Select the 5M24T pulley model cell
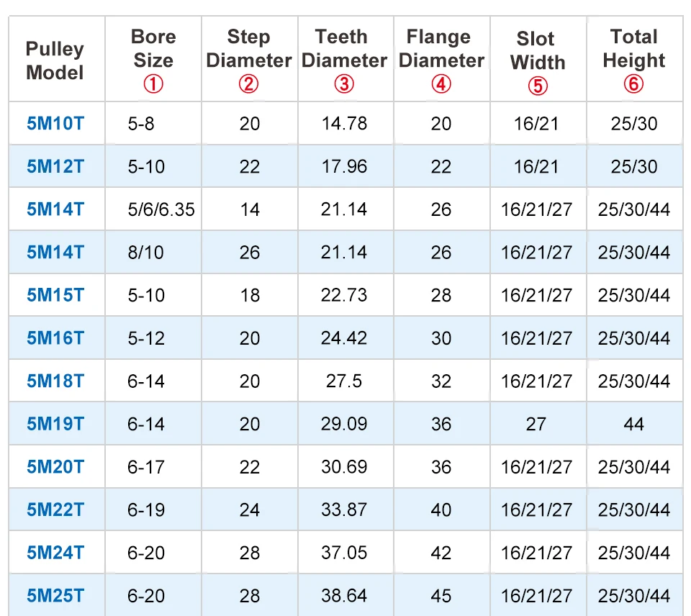The width and height of the screenshot is (691, 616). click(55, 553)
